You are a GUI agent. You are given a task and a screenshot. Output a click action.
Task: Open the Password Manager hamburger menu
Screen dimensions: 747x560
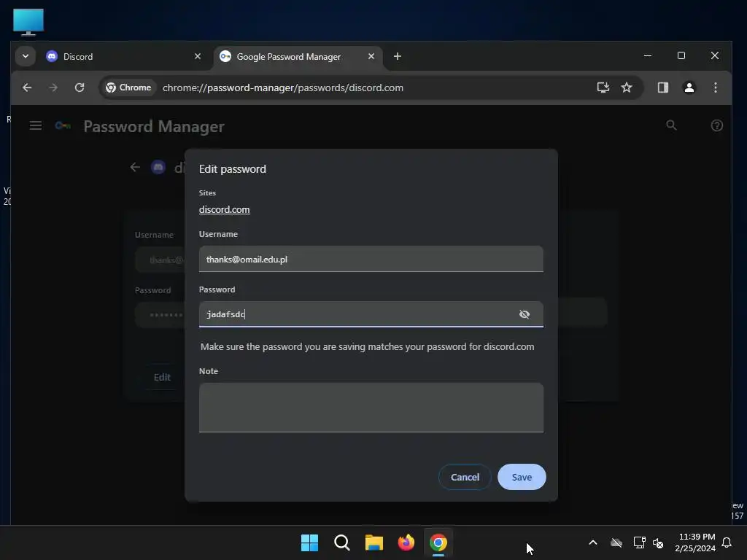point(36,125)
